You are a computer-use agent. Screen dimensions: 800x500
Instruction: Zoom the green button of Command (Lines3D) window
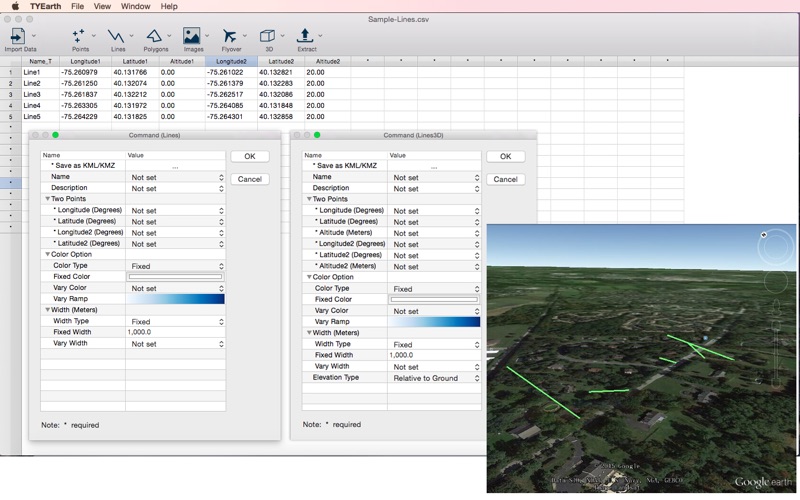[317, 135]
